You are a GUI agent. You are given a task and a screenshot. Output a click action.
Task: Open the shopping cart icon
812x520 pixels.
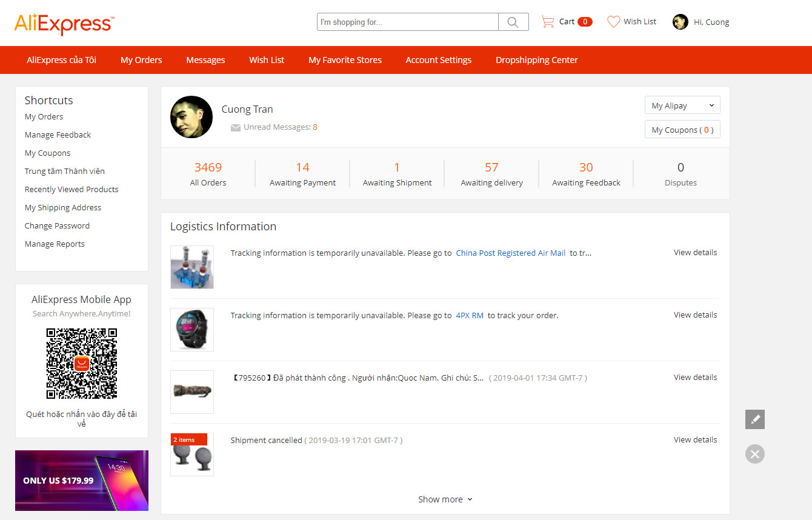(x=548, y=22)
